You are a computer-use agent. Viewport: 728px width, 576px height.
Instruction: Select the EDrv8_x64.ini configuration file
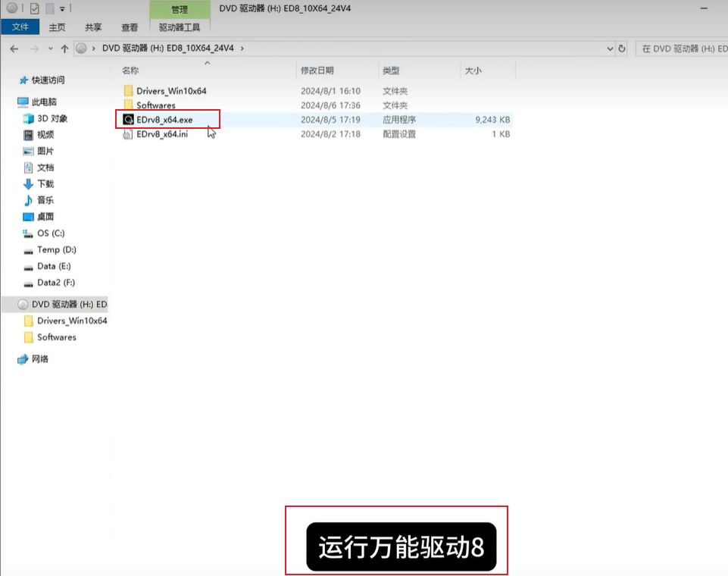pyautogui.click(x=162, y=134)
